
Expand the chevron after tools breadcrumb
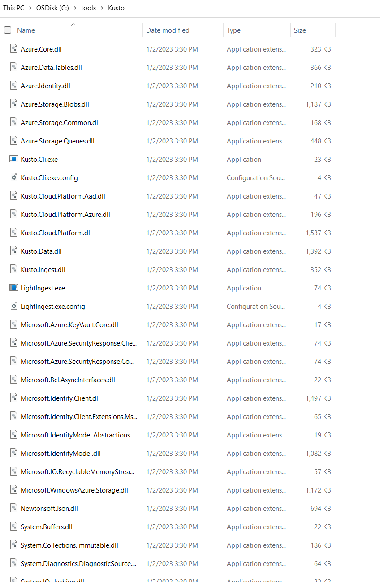(102, 8)
